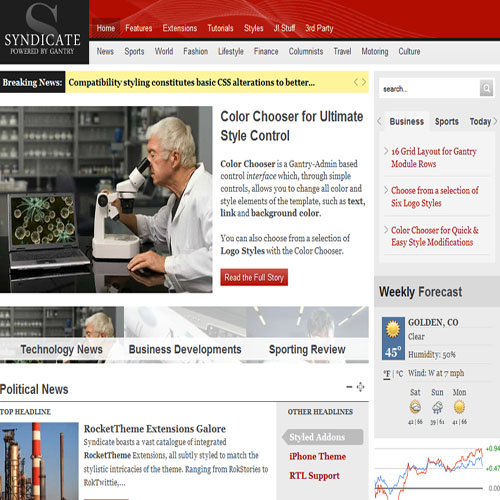The height and width of the screenshot is (500, 500).
Task: Open the Extensions menu
Action: [x=180, y=28]
